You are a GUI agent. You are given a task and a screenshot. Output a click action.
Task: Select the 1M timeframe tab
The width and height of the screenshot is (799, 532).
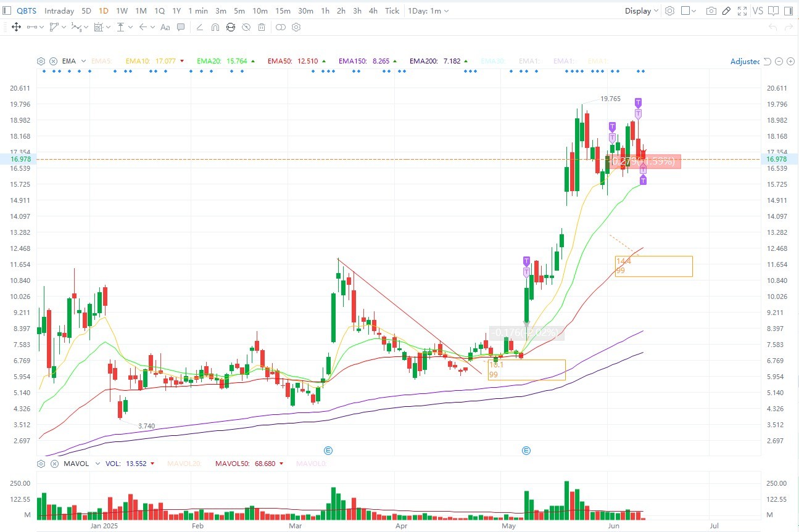click(141, 10)
